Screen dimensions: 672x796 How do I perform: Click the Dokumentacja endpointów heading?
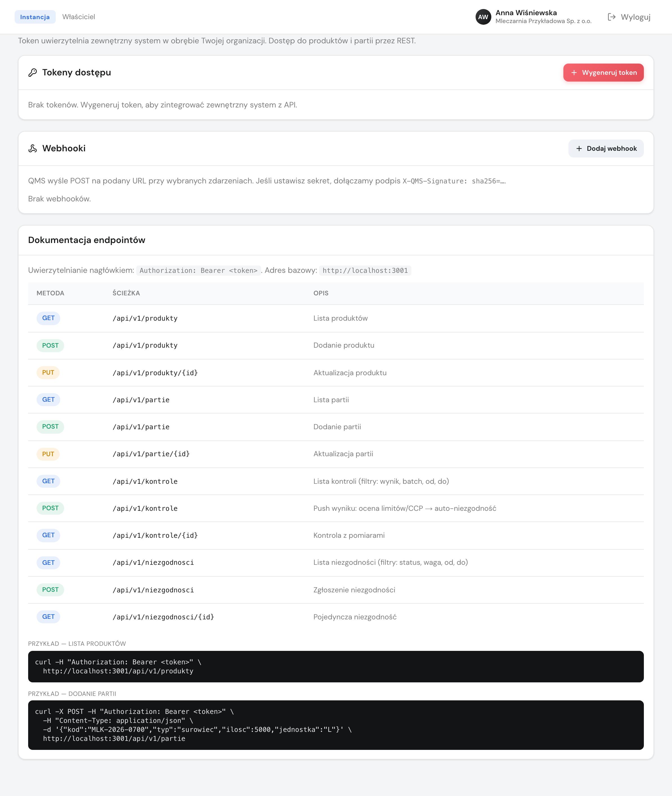[86, 240]
